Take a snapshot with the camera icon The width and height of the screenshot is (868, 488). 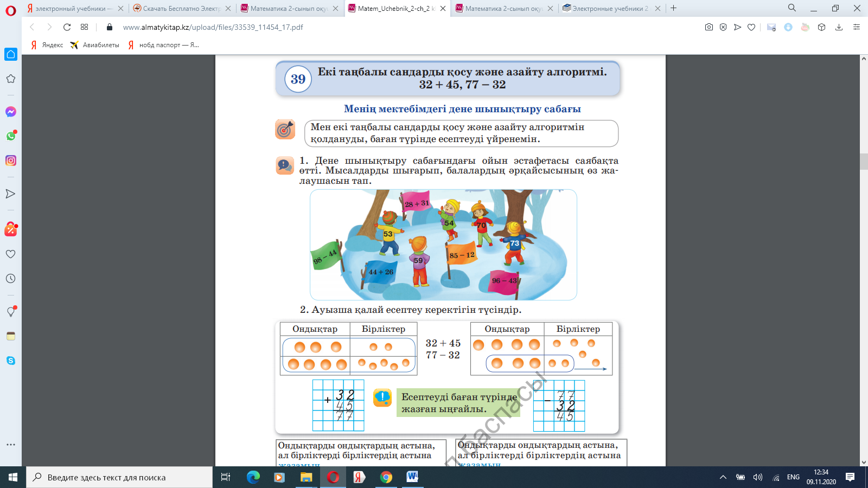point(709,27)
